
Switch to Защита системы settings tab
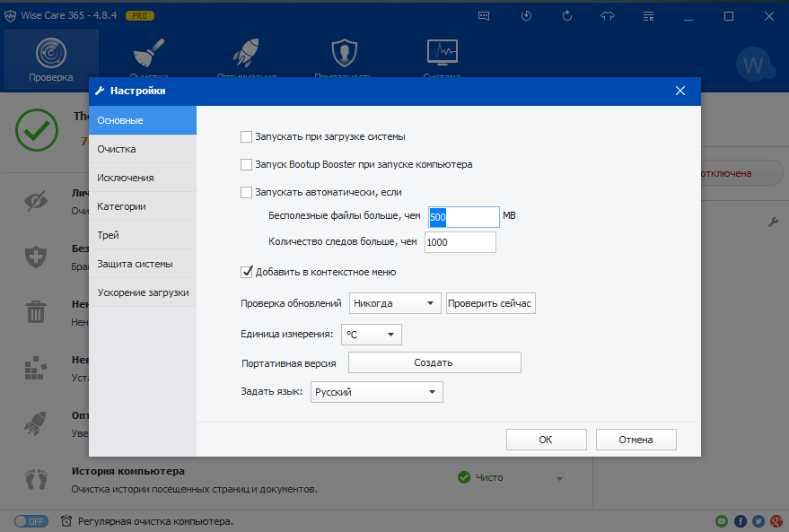click(143, 264)
